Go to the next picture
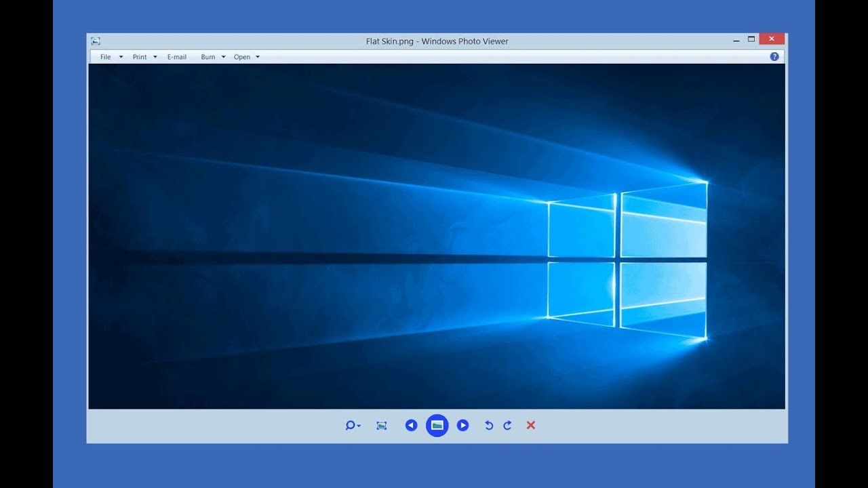Viewport: 868px width, 488px height. (463, 425)
